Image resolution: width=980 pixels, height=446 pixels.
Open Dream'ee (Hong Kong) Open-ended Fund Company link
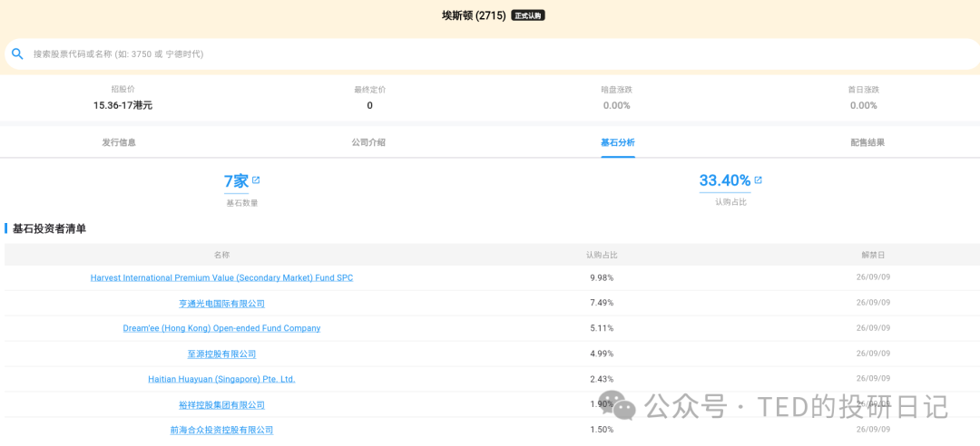[222, 328]
